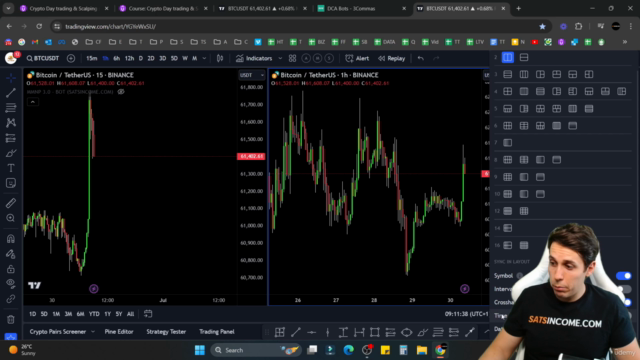This screenshot has height=360, width=640.
Task: Select the patterns tool in left sidebar
Action: click(11, 123)
